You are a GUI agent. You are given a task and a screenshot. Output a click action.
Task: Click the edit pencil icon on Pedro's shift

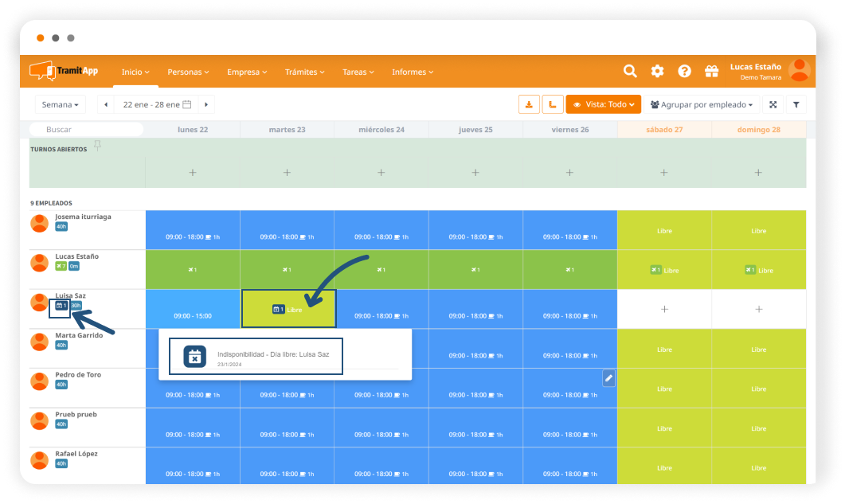608,378
